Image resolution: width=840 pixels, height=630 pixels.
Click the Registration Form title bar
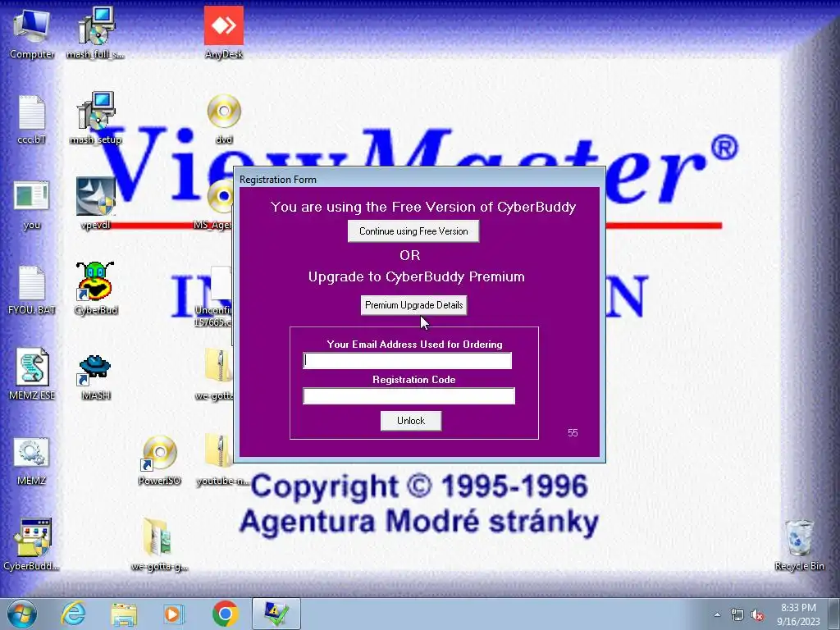tap(419, 179)
